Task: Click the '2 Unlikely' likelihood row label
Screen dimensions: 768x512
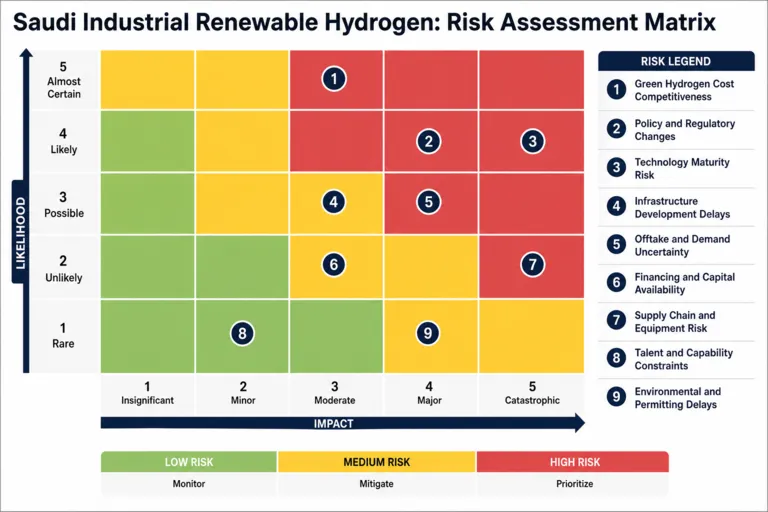Action: pos(64,269)
